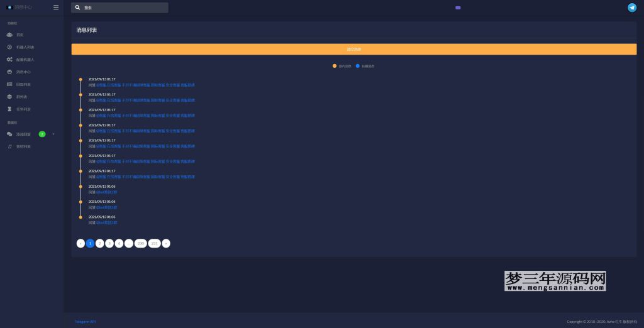
Task: Click the globe icon for 消息中心
Action: pos(9,72)
